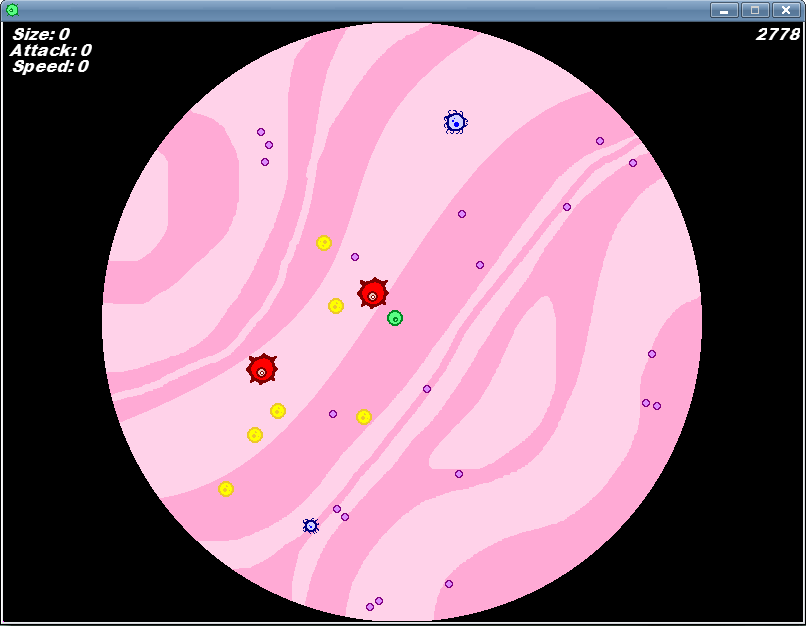Close the game window

tap(786, 10)
